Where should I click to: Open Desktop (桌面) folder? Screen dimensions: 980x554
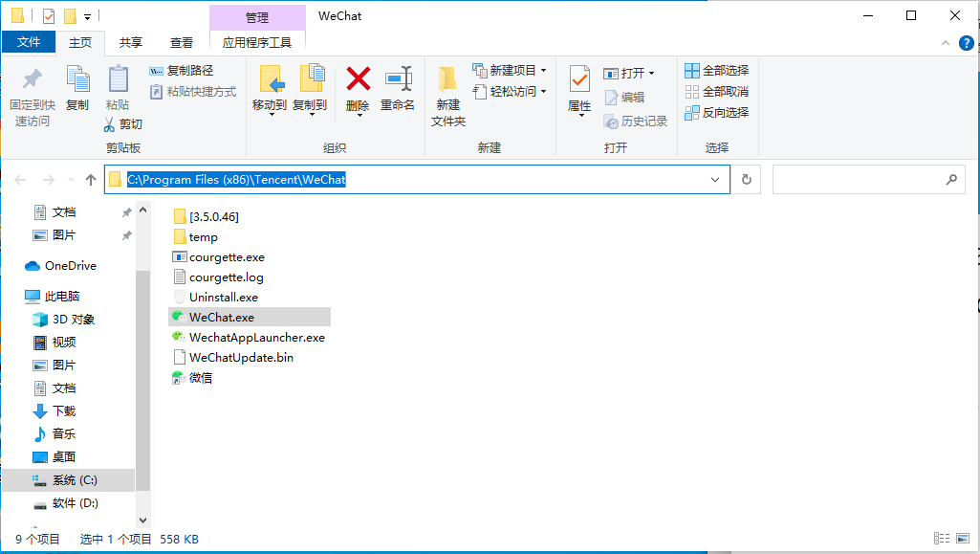click(54, 457)
